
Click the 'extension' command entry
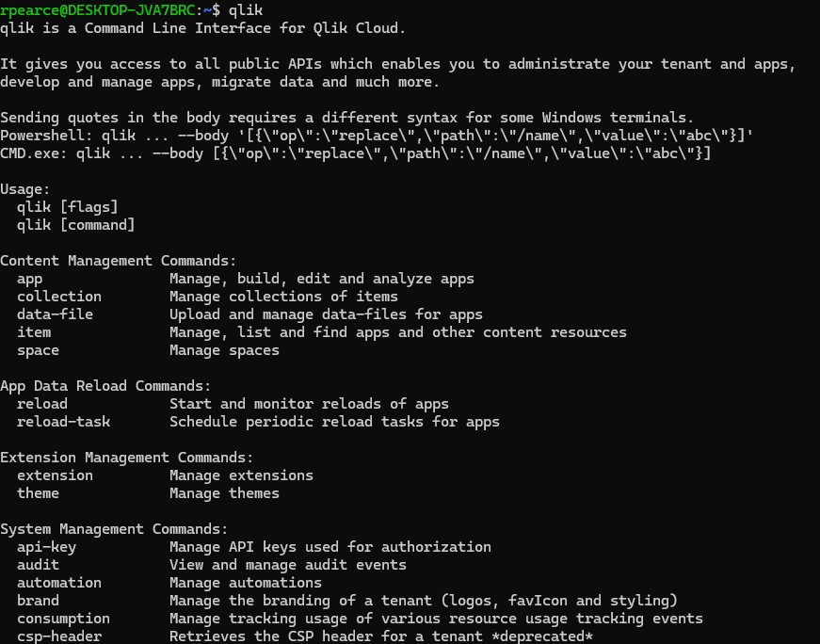coord(55,475)
